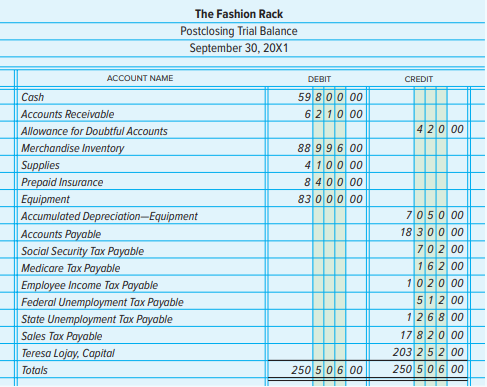Select the 'Equipment' account name
This screenshot has height=387, width=487.
pos(45,199)
